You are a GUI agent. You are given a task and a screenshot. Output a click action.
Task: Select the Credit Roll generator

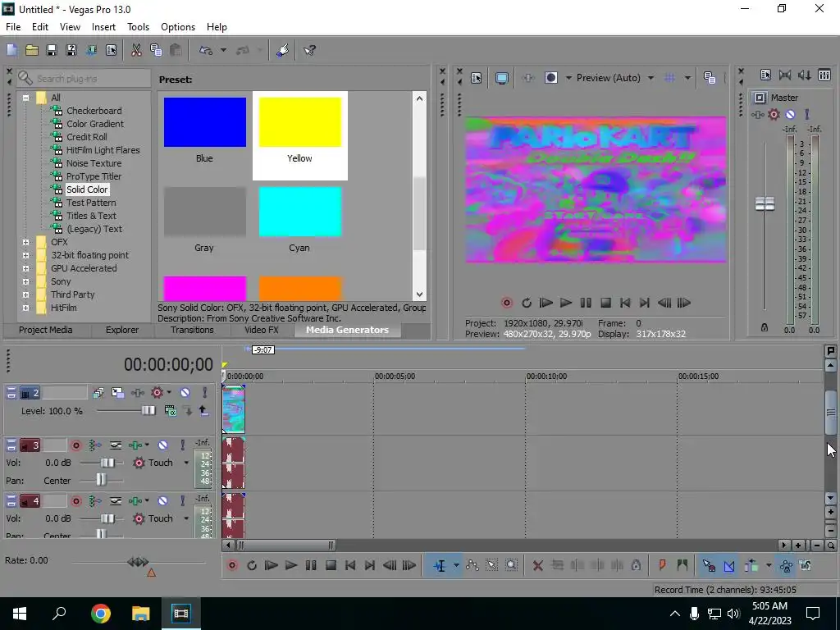(87, 137)
